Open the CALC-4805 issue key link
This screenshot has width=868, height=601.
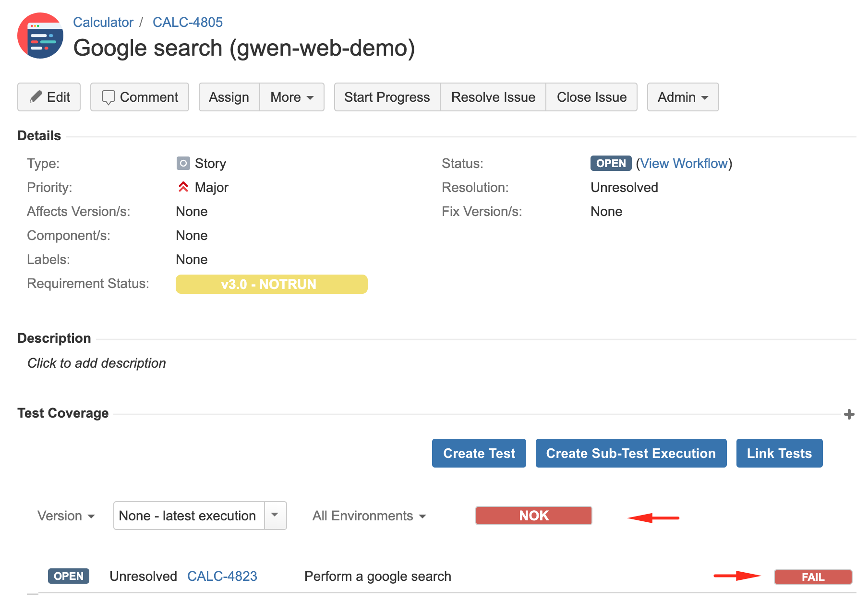pyautogui.click(x=188, y=22)
